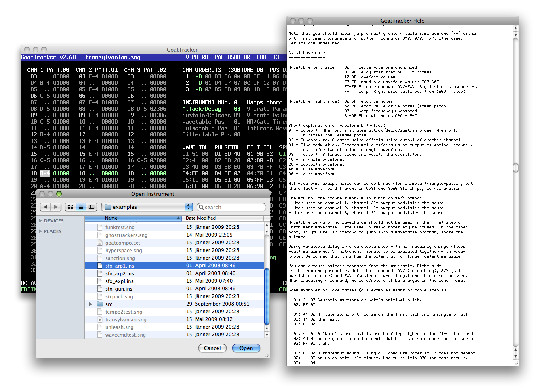Click the GoatTracker Help window scrollbar thumb
542x392 pixels.
tap(516, 167)
